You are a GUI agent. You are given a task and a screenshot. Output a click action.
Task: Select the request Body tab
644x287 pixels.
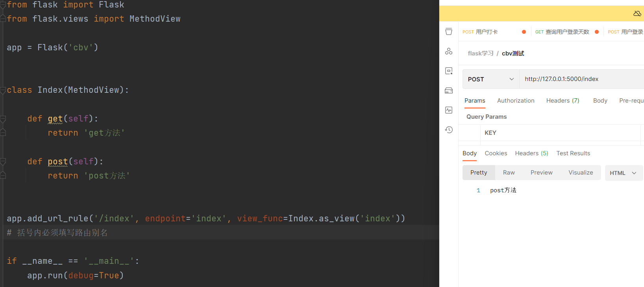click(x=600, y=101)
